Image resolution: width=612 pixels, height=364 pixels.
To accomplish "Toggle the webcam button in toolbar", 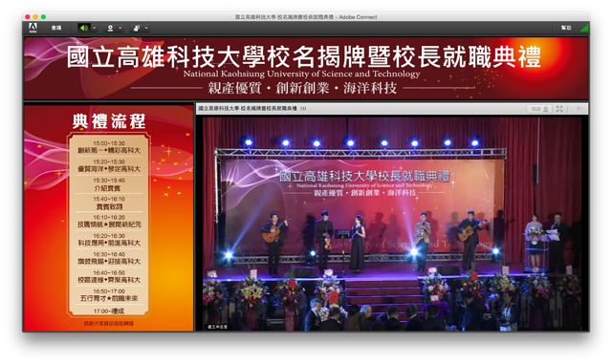I will [111, 28].
